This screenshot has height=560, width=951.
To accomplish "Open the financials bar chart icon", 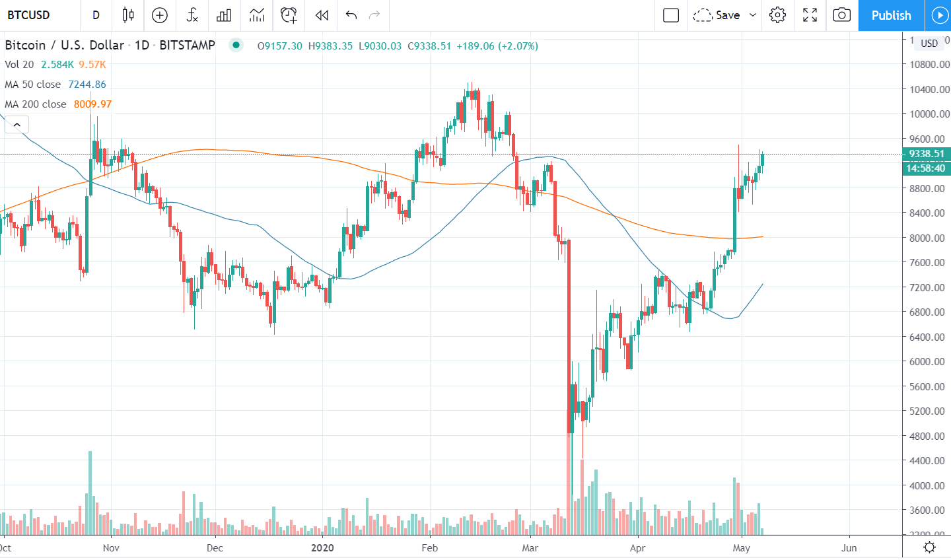I will pyautogui.click(x=225, y=15).
